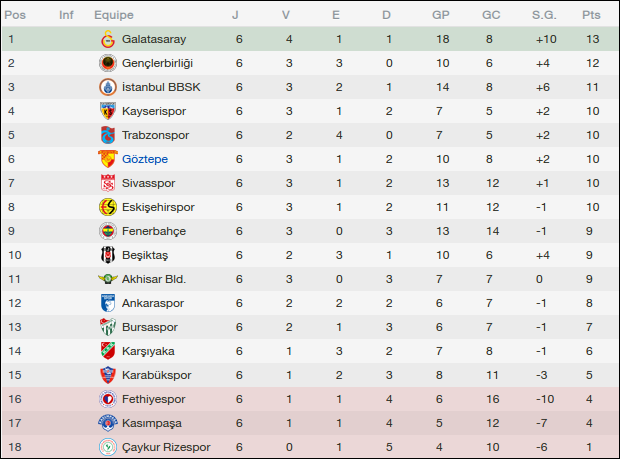Click the Sivasspor team logo
This screenshot has width=620, height=459.
[x=107, y=183]
